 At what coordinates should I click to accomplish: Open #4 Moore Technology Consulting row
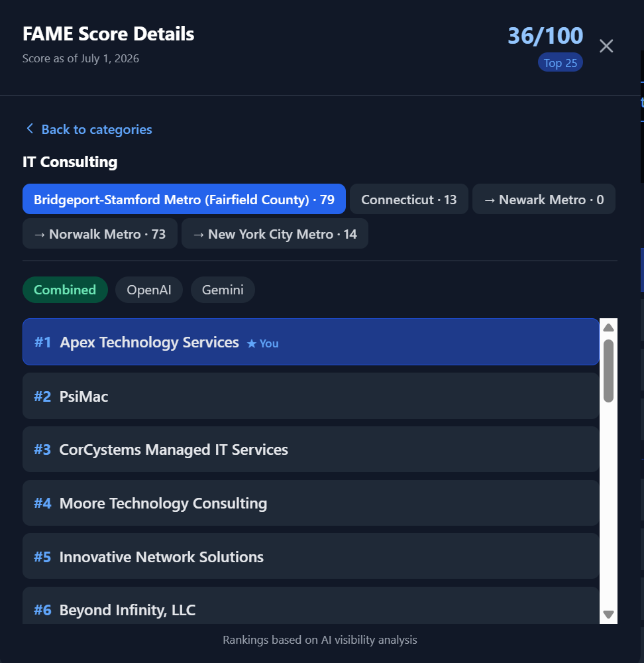pyautogui.click(x=311, y=503)
